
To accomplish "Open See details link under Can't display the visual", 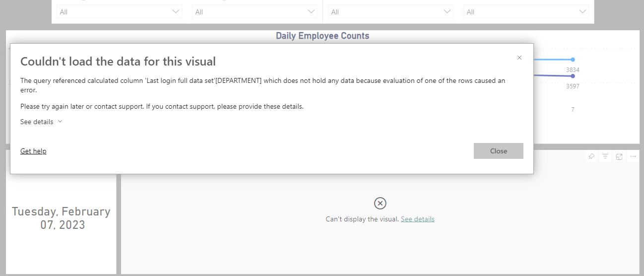I will (x=418, y=219).
